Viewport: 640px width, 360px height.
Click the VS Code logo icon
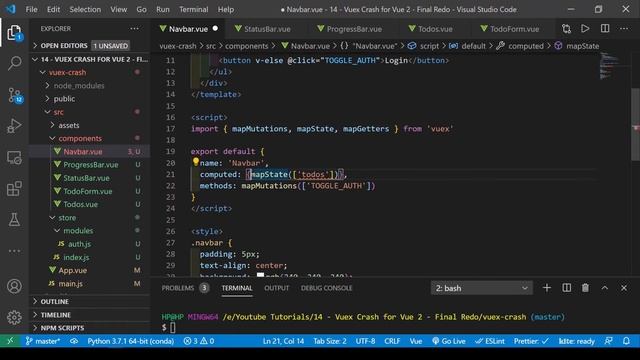click(11, 9)
